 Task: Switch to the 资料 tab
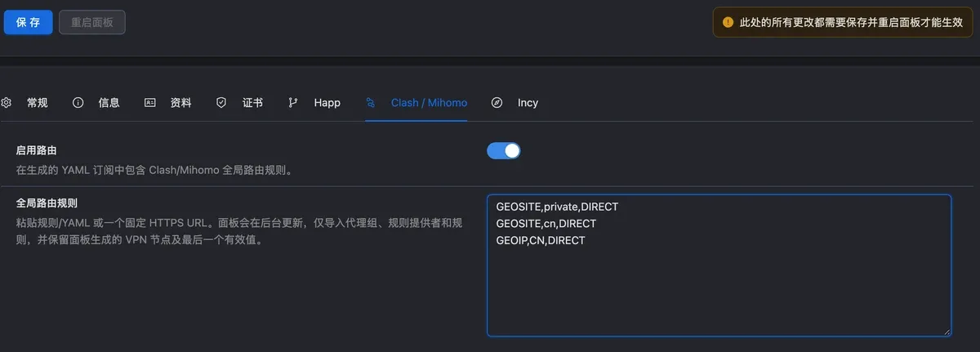(x=181, y=103)
